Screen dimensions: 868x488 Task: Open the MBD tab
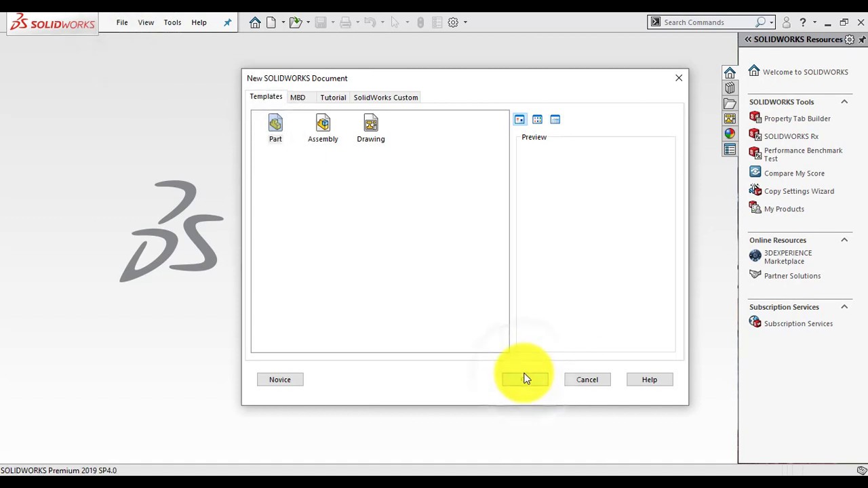298,98
